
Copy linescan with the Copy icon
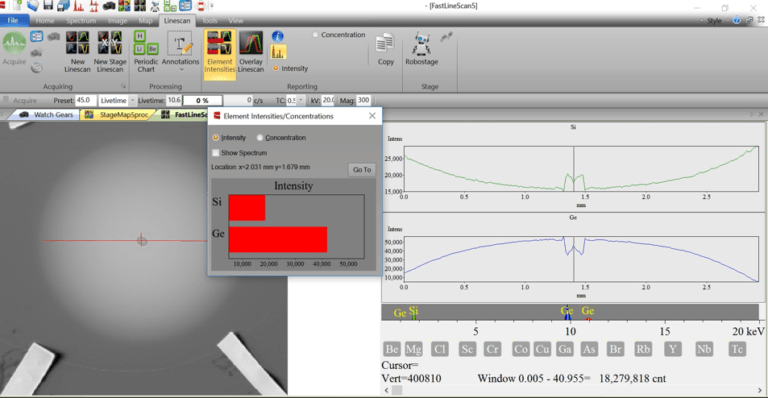tap(385, 49)
